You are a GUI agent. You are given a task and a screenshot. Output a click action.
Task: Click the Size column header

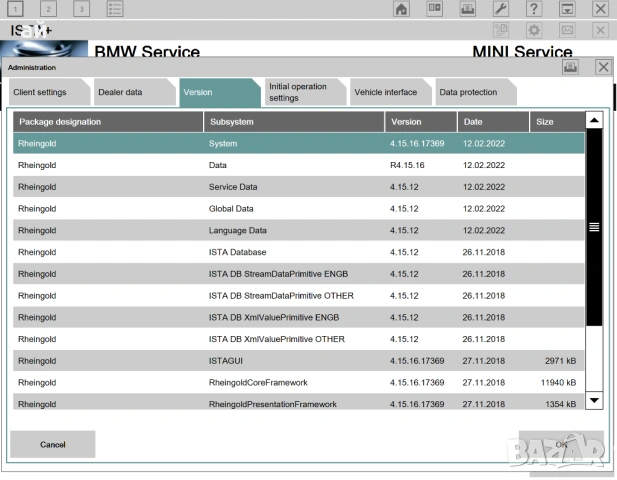click(x=557, y=122)
